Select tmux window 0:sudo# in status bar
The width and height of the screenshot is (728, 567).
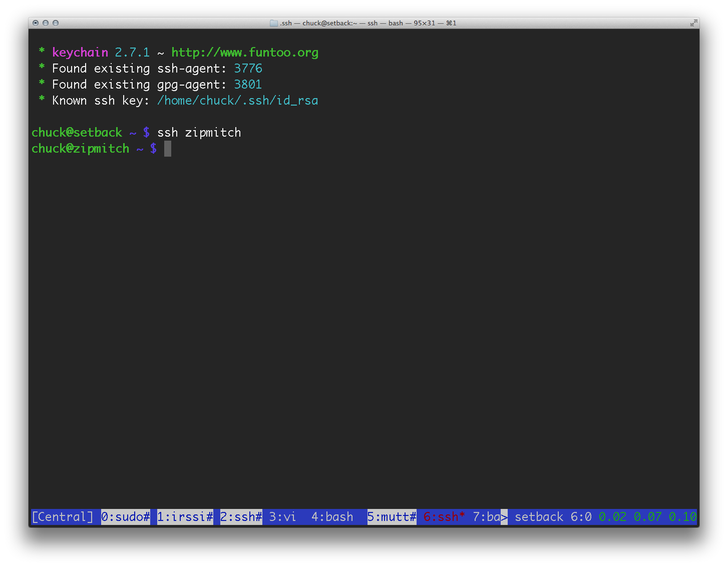click(x=126, y=517)
